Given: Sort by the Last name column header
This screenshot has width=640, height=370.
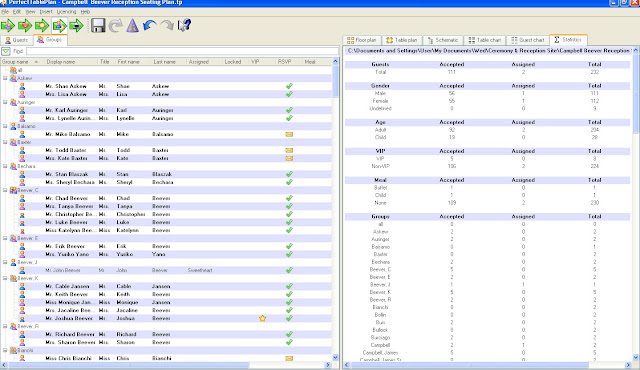Looking at the screenshot, I should (x=168, y=62).
